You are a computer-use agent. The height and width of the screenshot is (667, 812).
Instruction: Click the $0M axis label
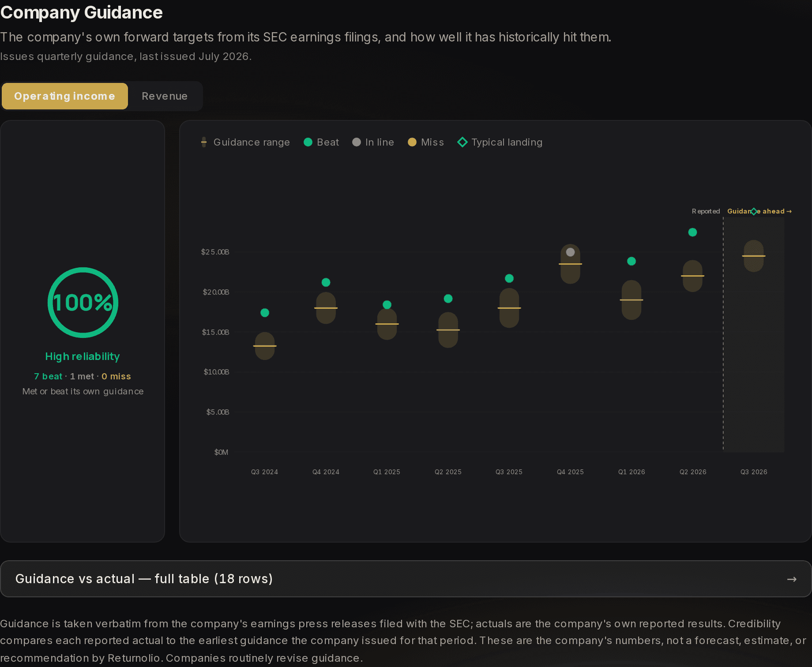tap(221, 452)
